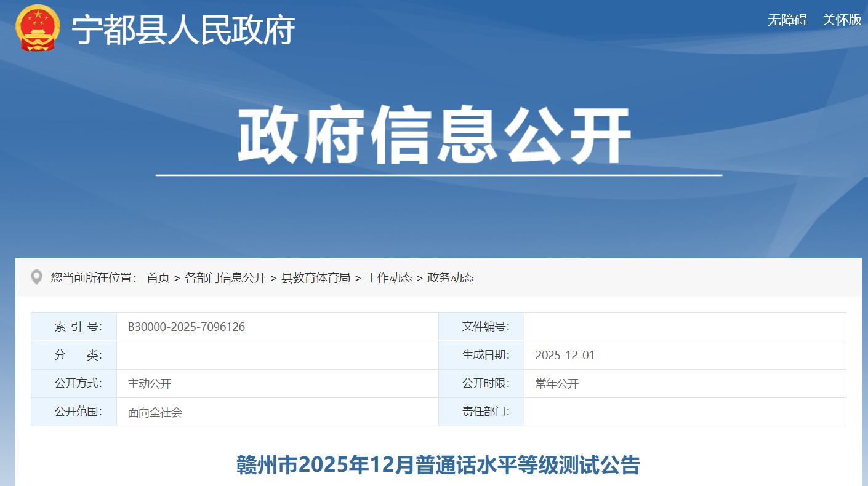Enable 无障碍 accessibility mode

[787, 20]
